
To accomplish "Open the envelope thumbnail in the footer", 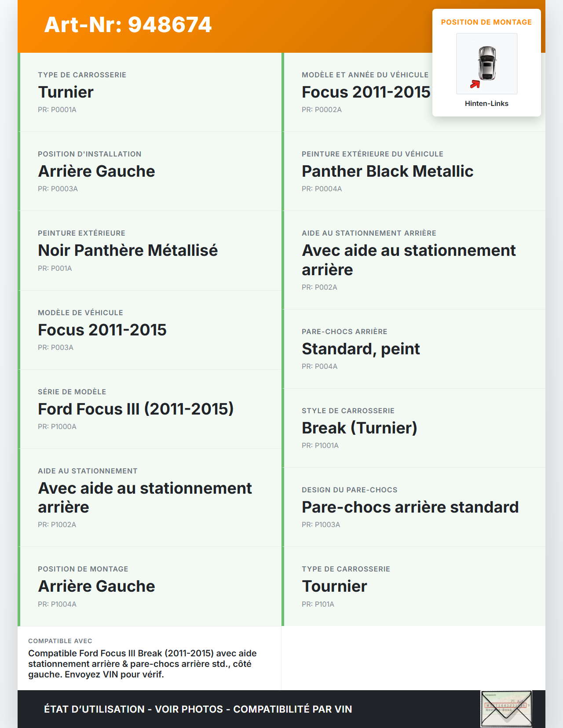I will 506,709.
